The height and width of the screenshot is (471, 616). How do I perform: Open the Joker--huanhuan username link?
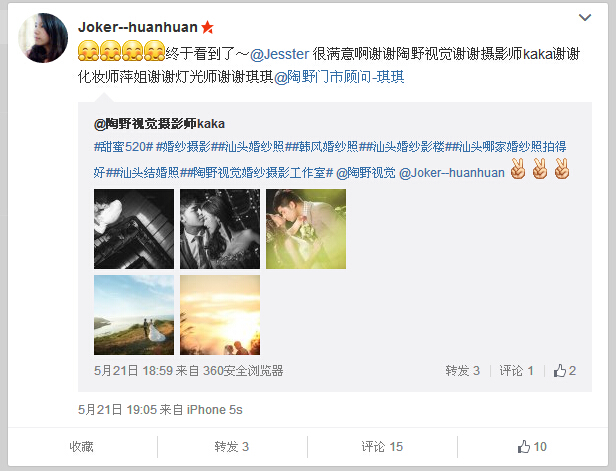138,27
